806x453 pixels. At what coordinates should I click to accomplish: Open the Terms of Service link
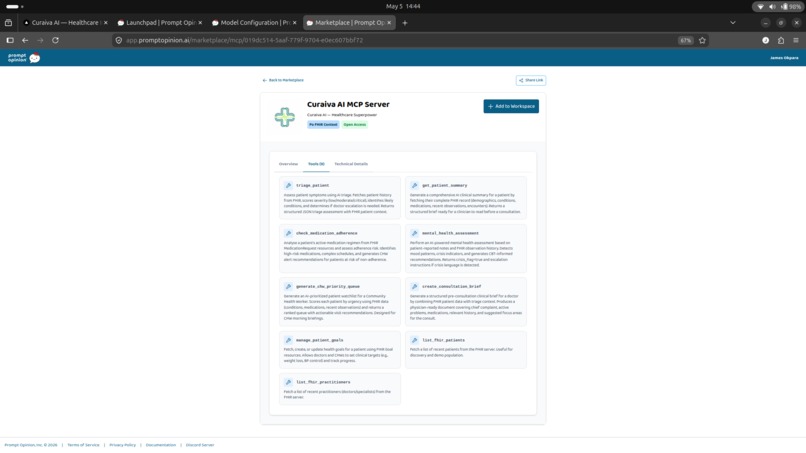[83, 445]
